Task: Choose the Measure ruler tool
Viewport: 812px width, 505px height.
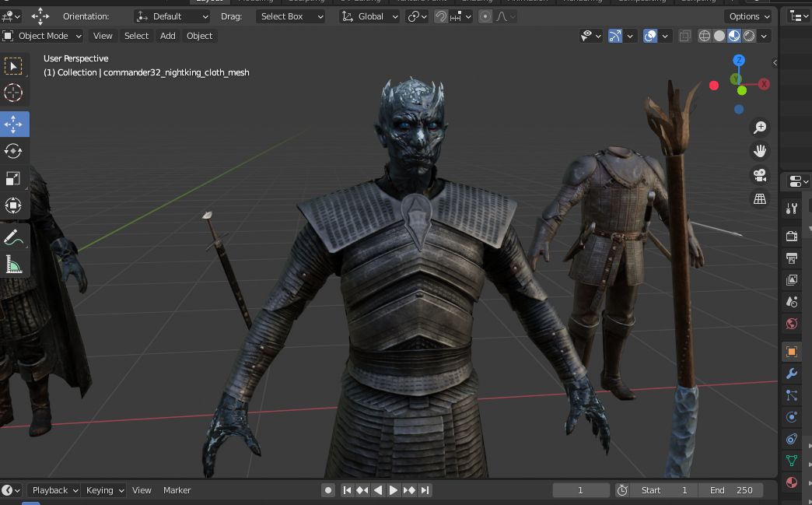Action: tap(13, 265)
